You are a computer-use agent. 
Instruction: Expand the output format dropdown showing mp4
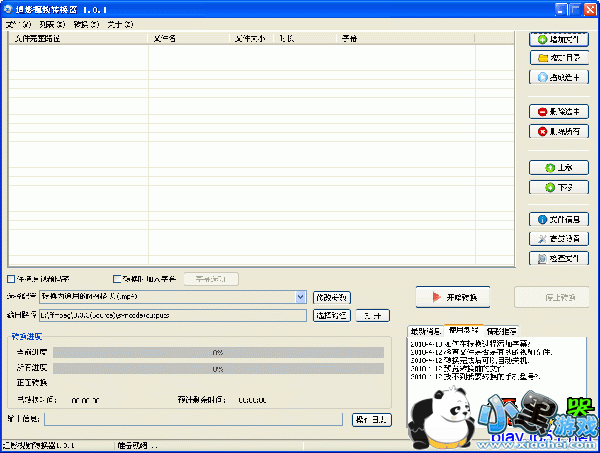click(x=301, y=297)
